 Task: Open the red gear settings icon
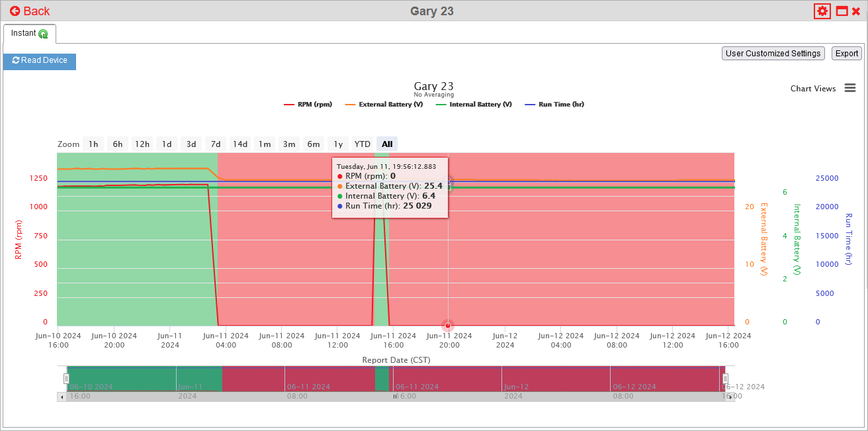tap(822, 11)
